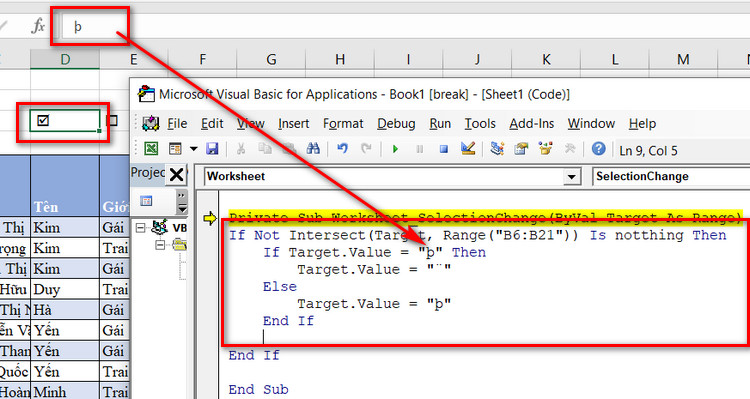Click the Paste icon in the VBA toolbar

click(x=288, y=149)
